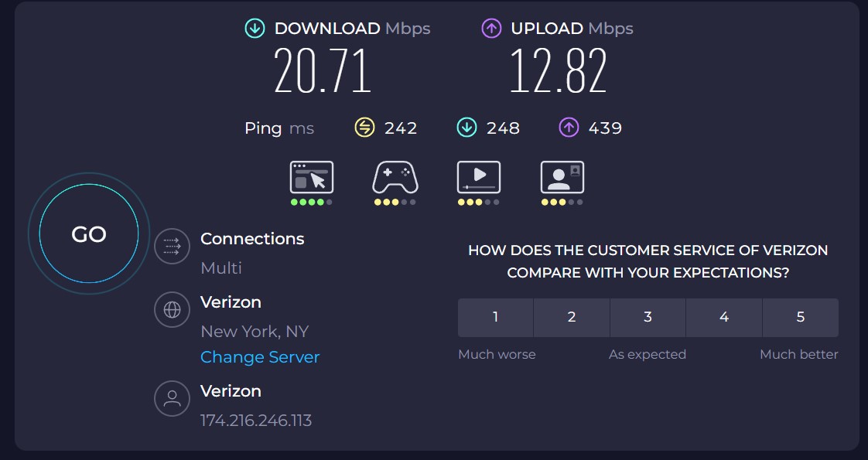This screenshot has width=868, height=460.
Task: Rate customer service as 5 Much better
Action: pyautogui.click(x=800, y=317)
